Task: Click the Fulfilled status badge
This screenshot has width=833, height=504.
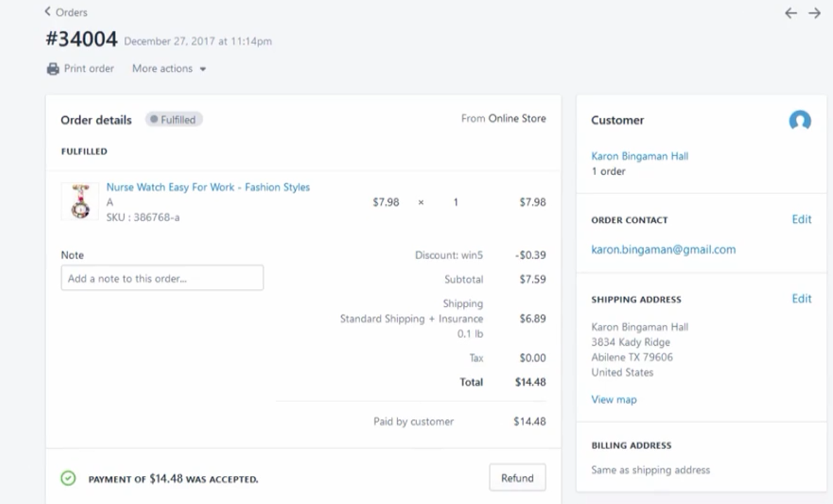Action: [x=174, y=120]
